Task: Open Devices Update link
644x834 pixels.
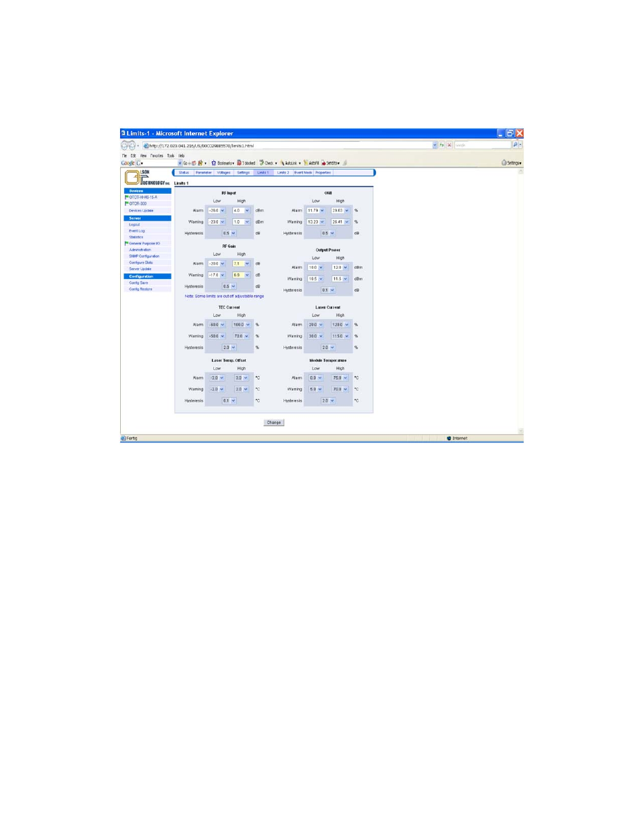Action: coord(141,211)
